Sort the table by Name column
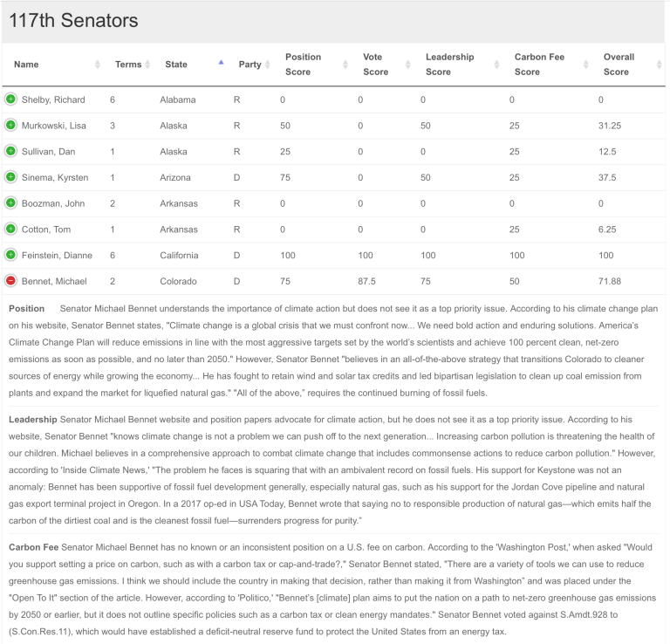Screen dimensions: 670x644 click(x=26, y=65)
